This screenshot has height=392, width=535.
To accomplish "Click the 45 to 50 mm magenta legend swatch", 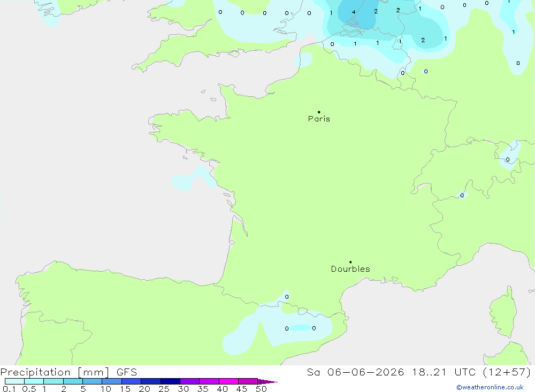I will click(x=248, y=381).
